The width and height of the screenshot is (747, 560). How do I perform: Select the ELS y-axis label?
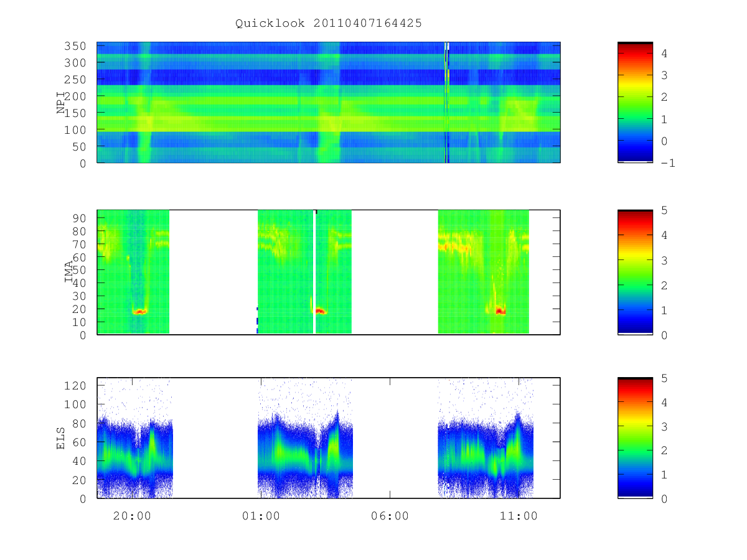(x=61, y=438)
